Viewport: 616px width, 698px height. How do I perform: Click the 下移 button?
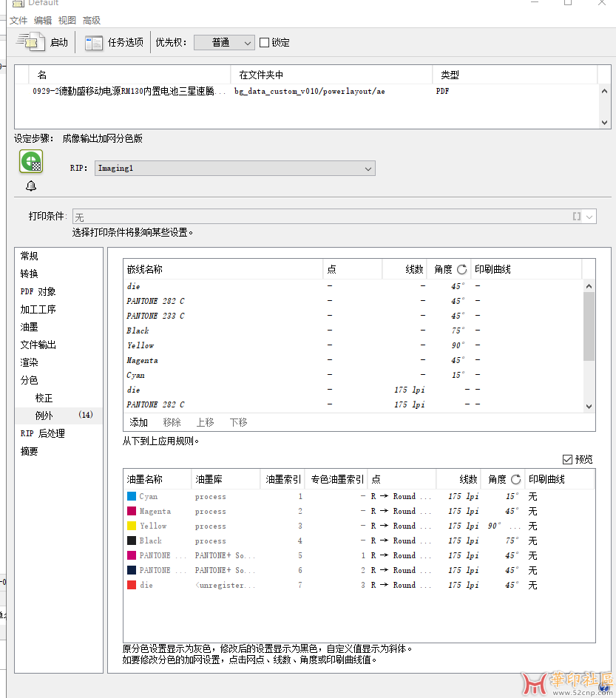tap(239, 422)
